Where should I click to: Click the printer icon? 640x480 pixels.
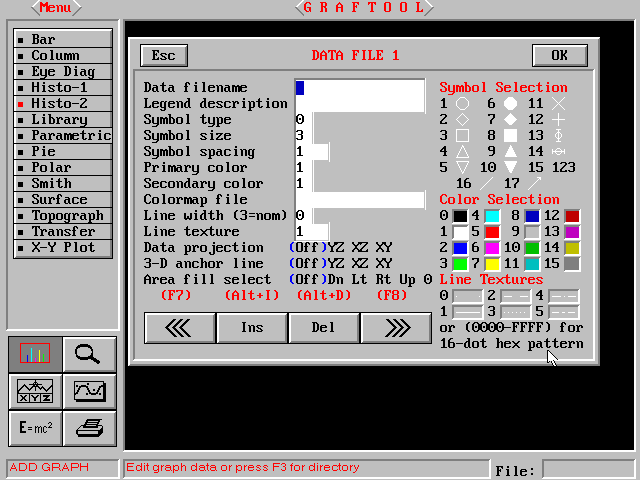tap(89, 428)
